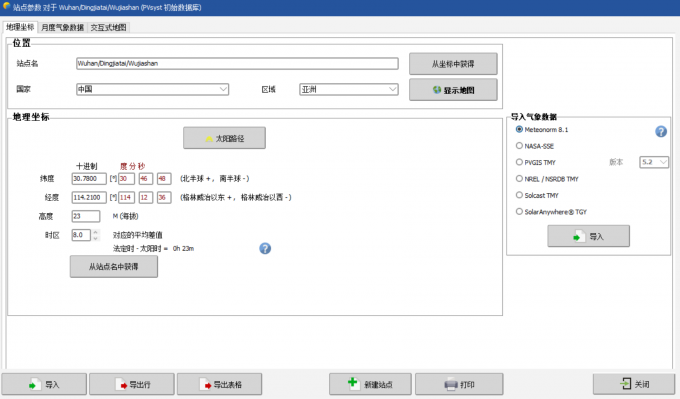
Task: Click the 新建站点 new site button
Action: pos(370,384)
